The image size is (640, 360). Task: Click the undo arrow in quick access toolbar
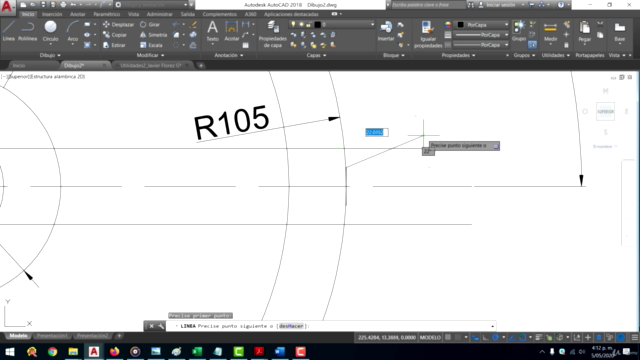[x=73, y=4]
